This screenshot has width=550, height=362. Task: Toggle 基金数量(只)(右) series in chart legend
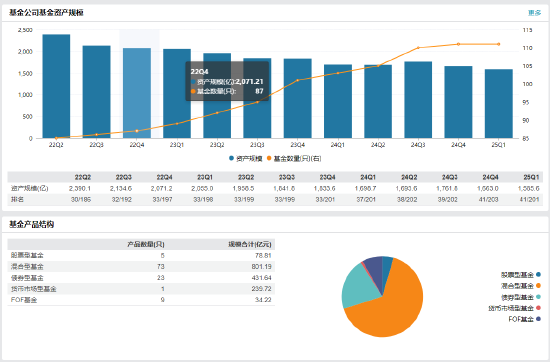(294, 159)
